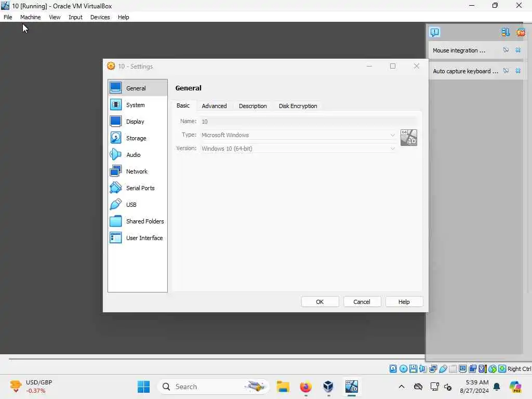Confirm settings with the OK button
Screen dimensions: 532x399
[320, 302]
